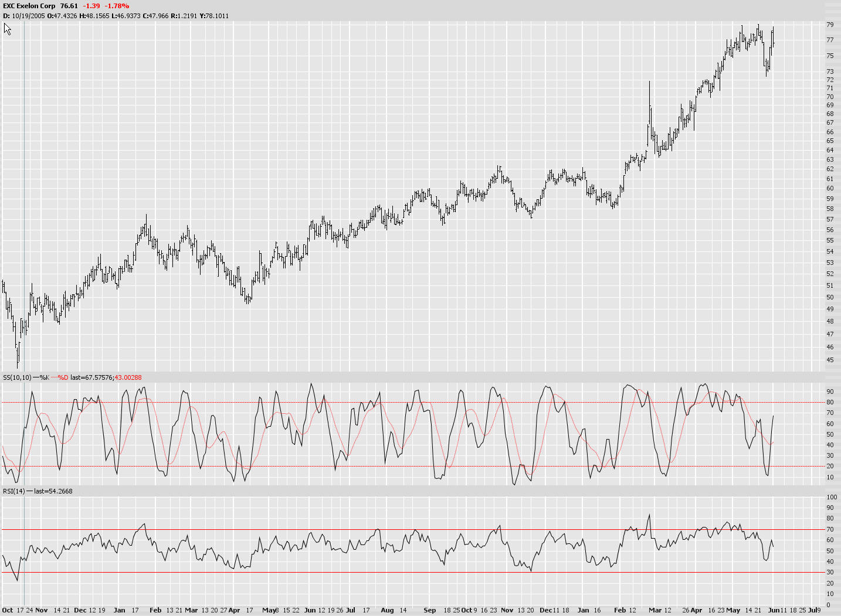
Task: Click the close value C:47.966
Action: [155, 16]
